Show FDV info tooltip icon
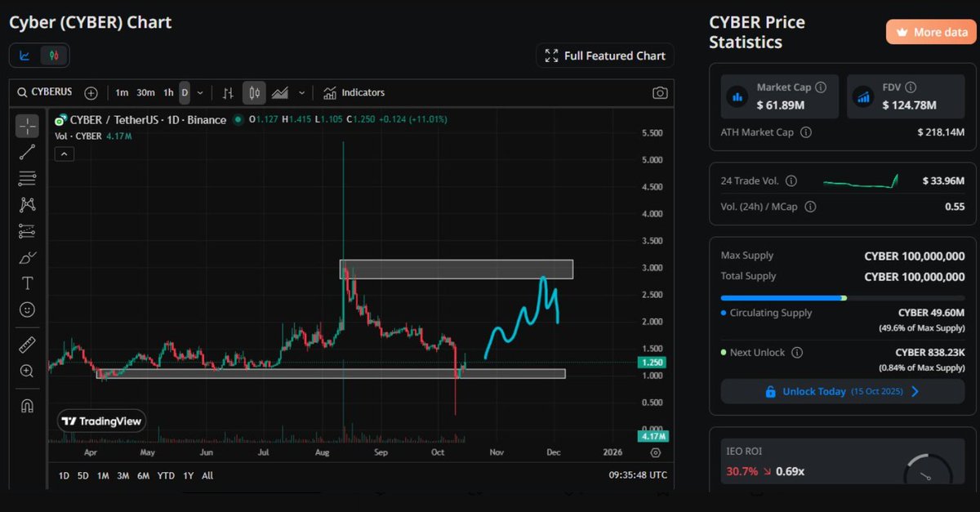This screenshot has width=980, height=512. click(x=911, y=87)
